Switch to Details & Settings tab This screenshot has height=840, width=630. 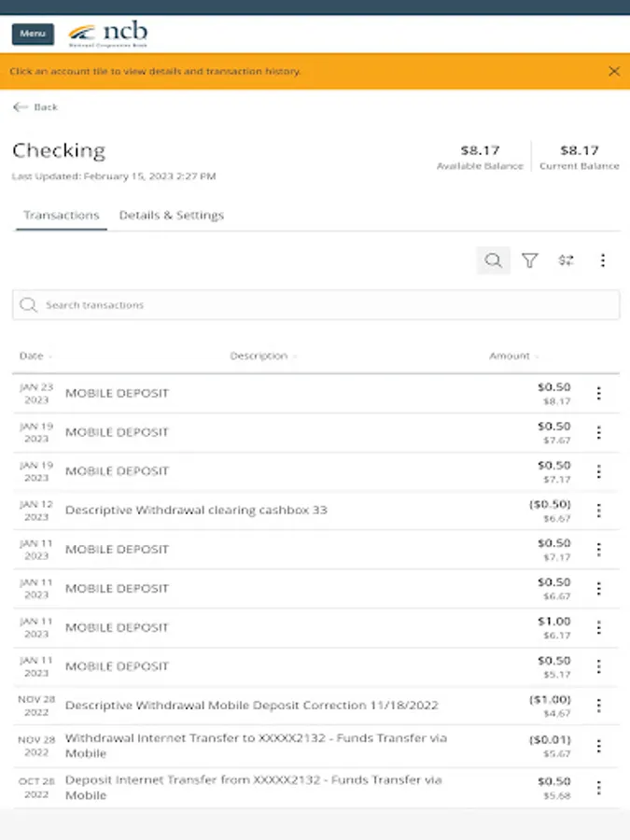click(172, 216)
